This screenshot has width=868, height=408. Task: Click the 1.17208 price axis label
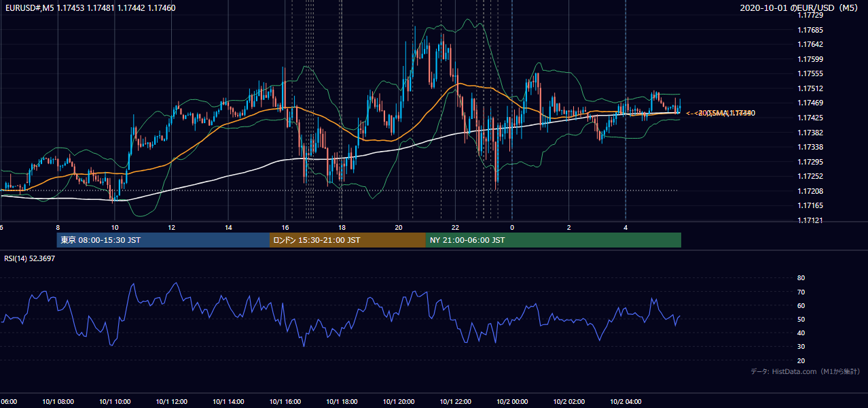click(x=811, y=191)
